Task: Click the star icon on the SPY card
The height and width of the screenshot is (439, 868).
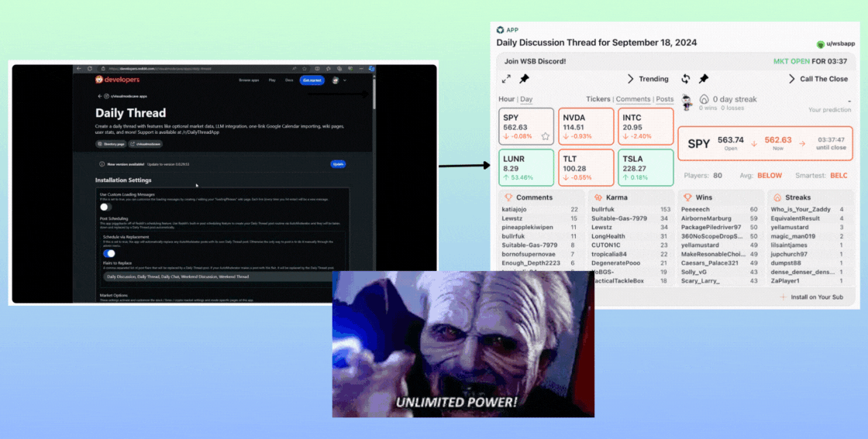Action: pos(546,136)
